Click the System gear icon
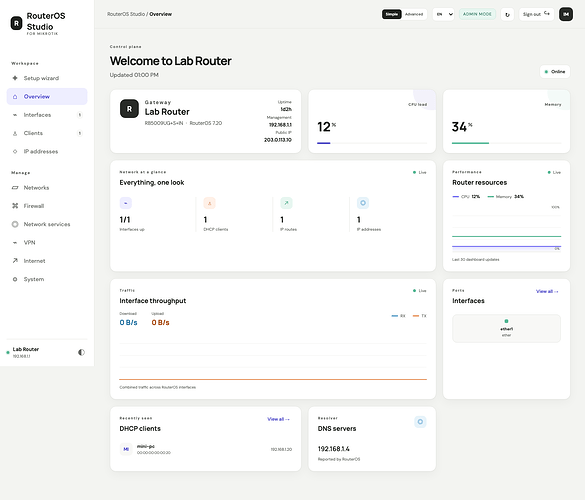 (15, 279)
